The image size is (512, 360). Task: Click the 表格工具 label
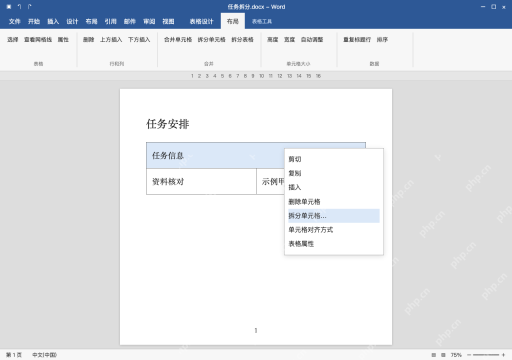(x=262, y=22)
